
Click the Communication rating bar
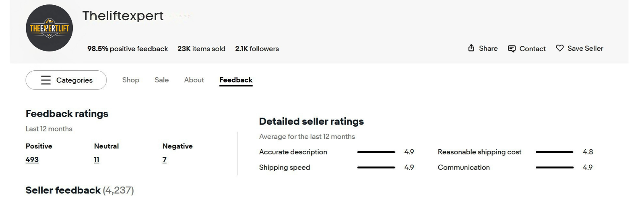(555, 167)
